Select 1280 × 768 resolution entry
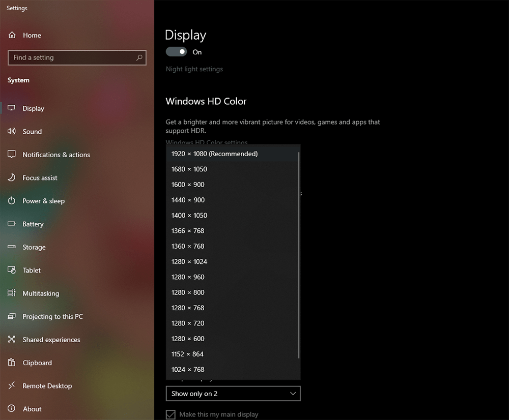 (233, 308)
